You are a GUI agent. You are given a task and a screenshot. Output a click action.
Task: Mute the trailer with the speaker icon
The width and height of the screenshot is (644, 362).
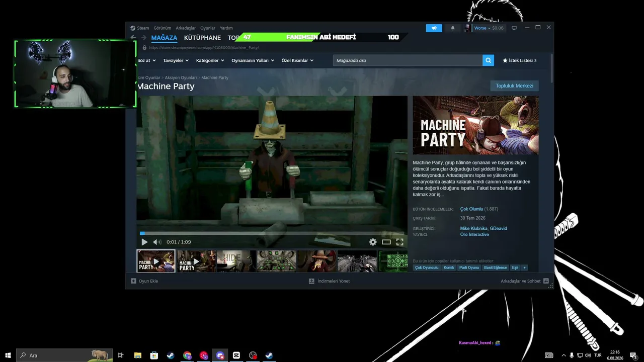click(157, 242)
